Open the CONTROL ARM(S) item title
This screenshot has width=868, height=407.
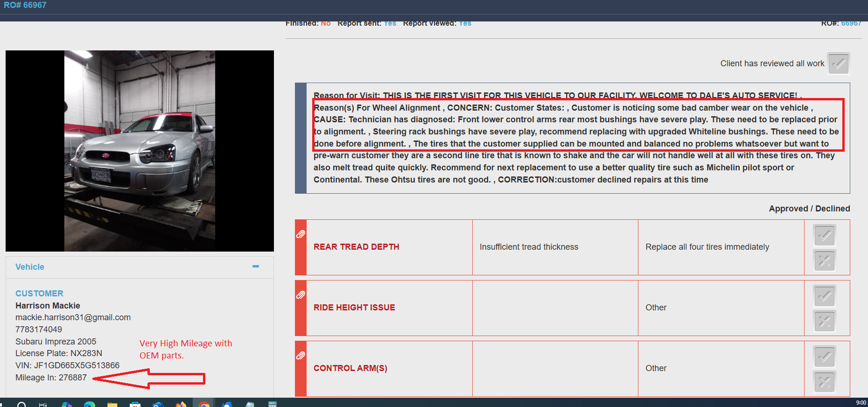click(x=350, y=368)
